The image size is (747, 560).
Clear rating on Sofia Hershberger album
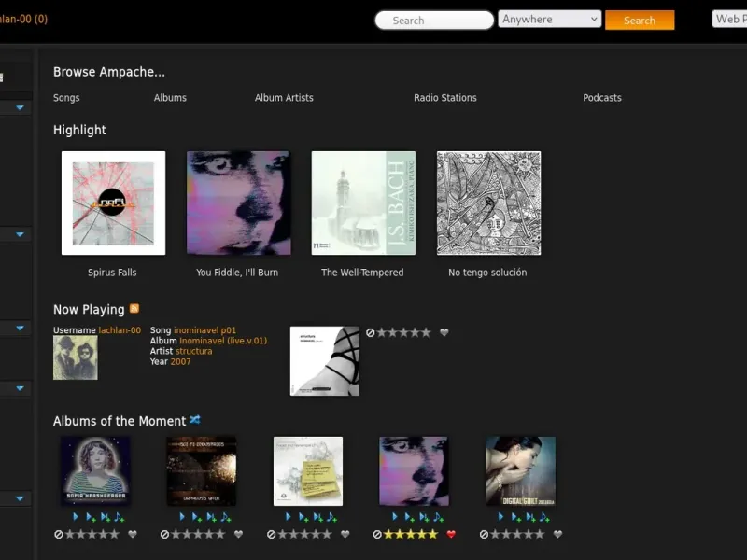coord(59,534)
